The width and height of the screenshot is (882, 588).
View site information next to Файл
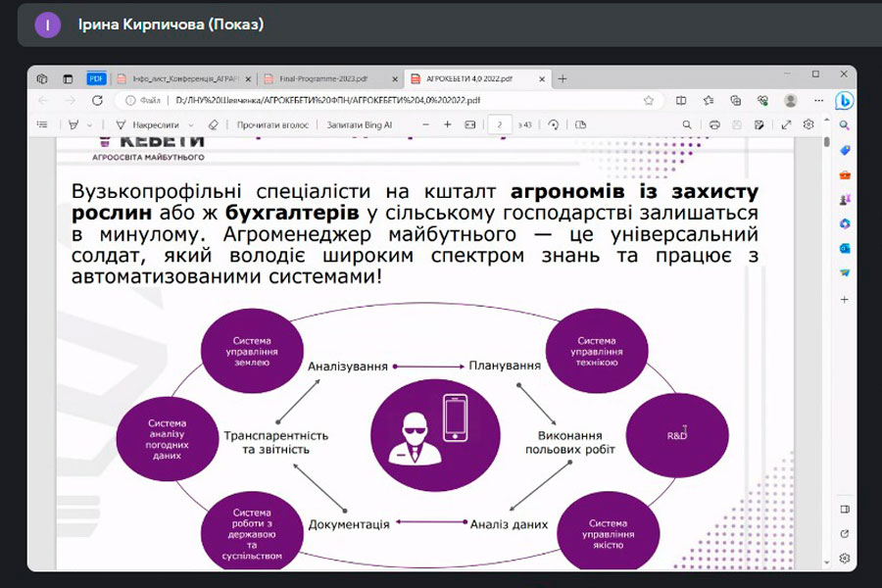pyautogui.click(x=130, y=100)
